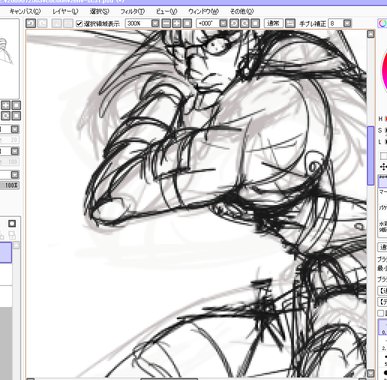The height and width of the screenshot is (380, 387).
Task: Open the 手ブレ補正 stabilizer dropdown
Action: coord(347,23)
